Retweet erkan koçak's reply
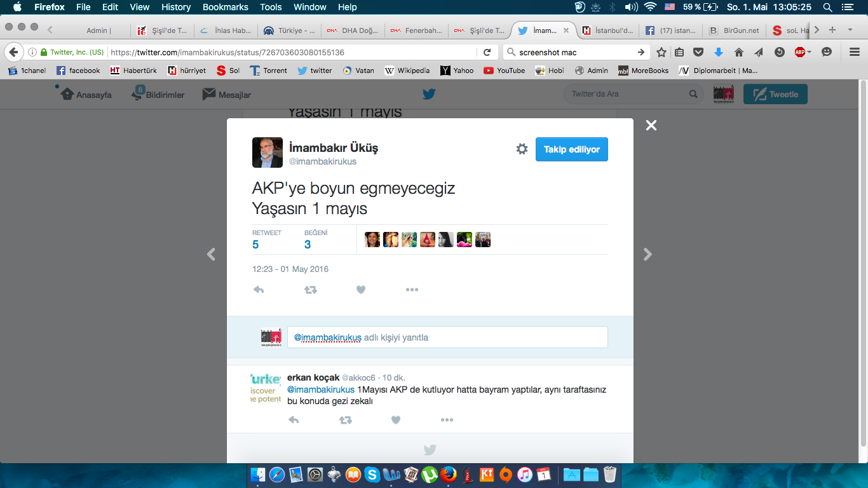Image resolution: width=868 pixels, height=488 pixels. 345,420
